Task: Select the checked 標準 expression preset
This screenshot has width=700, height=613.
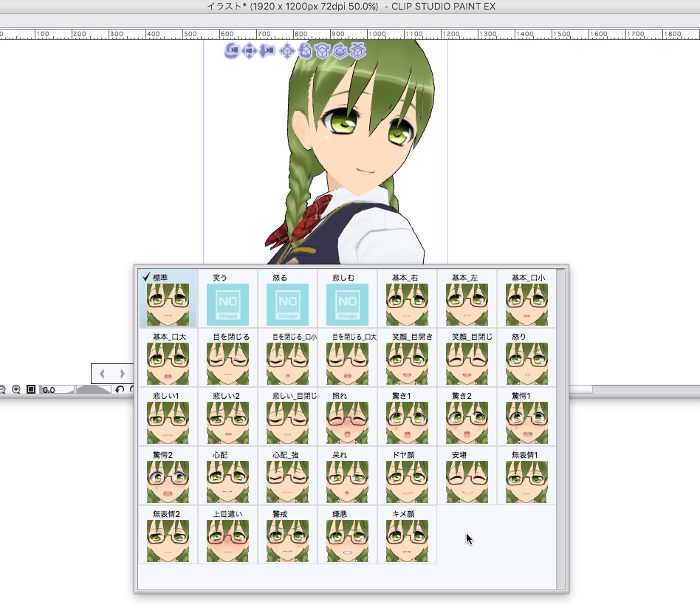Action: click(168, 299)
